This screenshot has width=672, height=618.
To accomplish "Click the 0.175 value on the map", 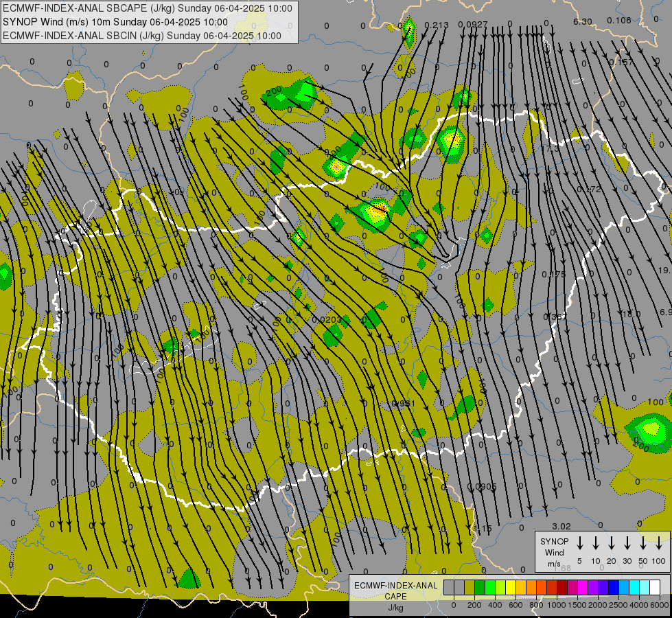I will 553,274.
